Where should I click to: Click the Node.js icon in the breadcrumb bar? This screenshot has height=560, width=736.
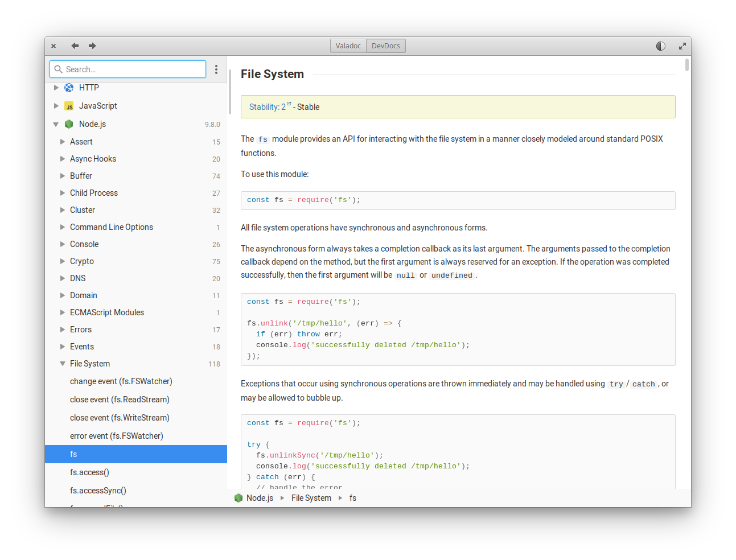(x=239, y=497)
